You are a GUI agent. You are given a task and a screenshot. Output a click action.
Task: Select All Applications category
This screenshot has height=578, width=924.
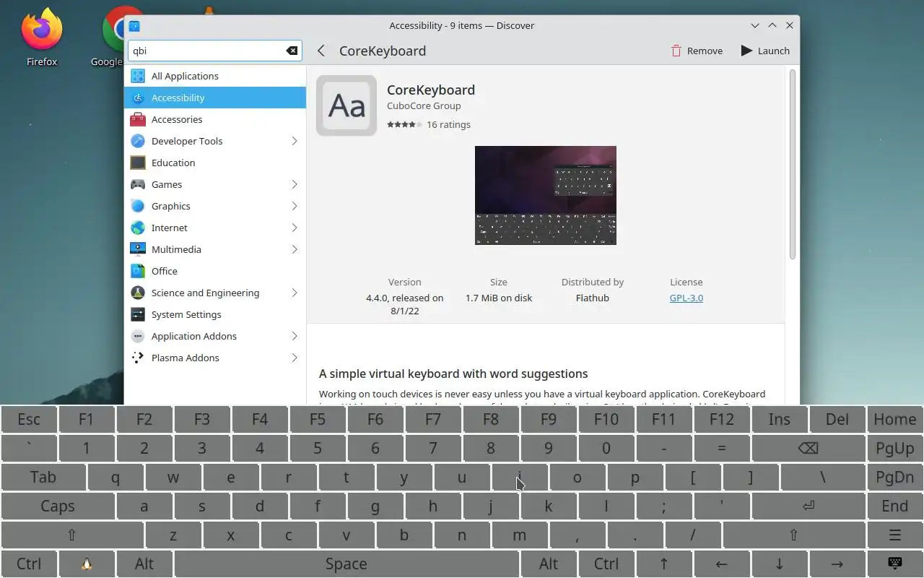(x=215, y=76)
